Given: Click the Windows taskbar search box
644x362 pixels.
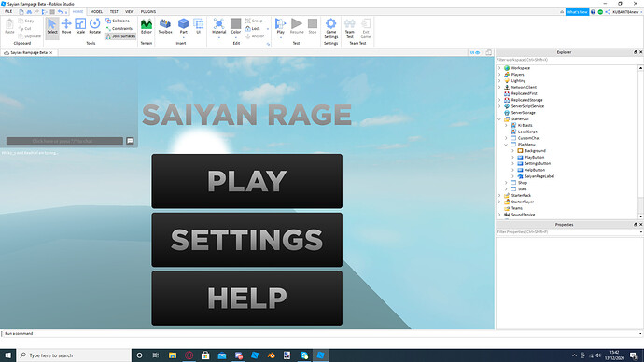Looking at the screenshot, I should click(74, 355).
